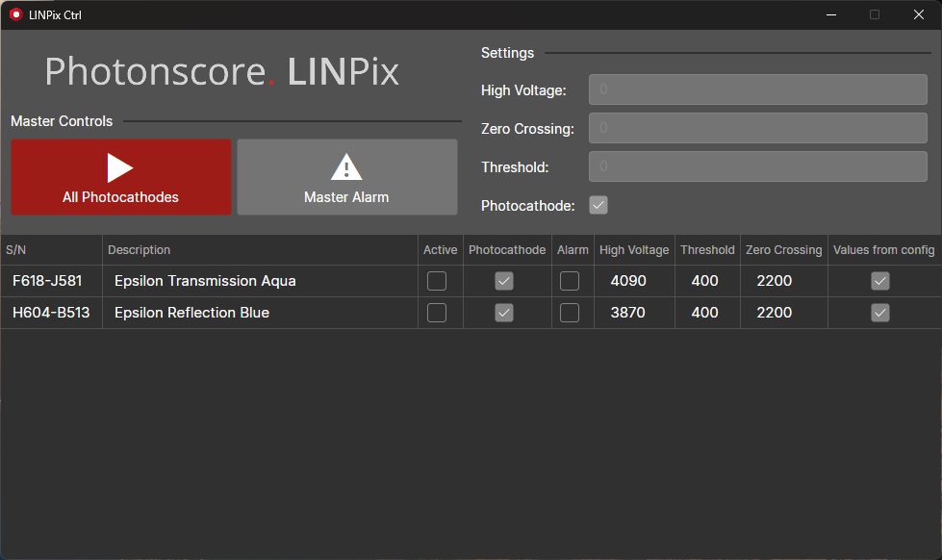The width and height of the screenshot is (942, 560).
Task: Toggle Photocathode checkbox for Epsilon Transmission Aqua
Action: click(504, 281)
